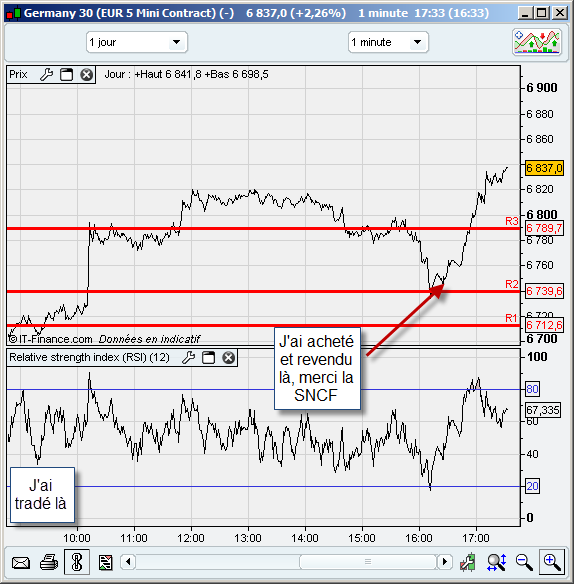Toggle RSI panel window size icon
574x584 pixels.
[x=209, y=358]
